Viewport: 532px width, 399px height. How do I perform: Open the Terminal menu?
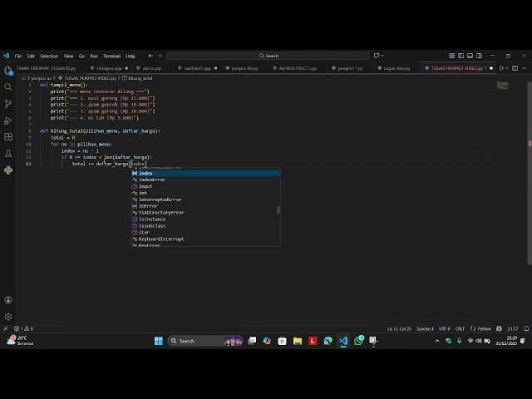pos(111,56)
